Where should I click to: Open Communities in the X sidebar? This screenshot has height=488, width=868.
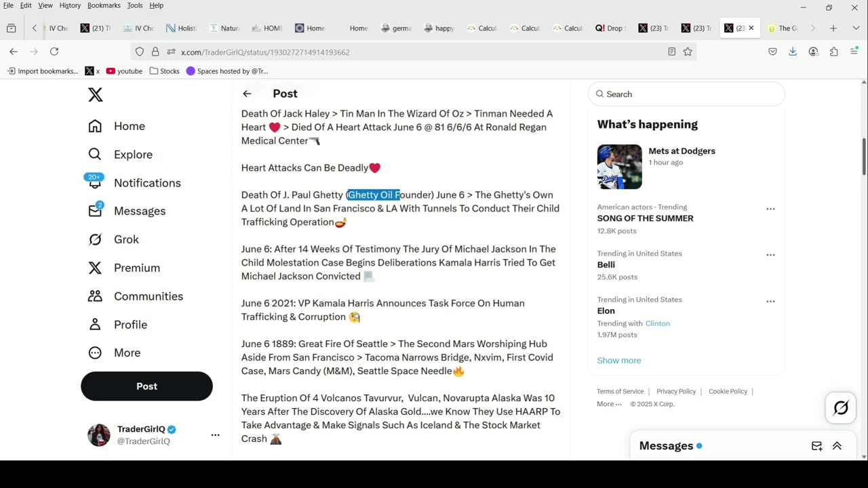[136, 296]
